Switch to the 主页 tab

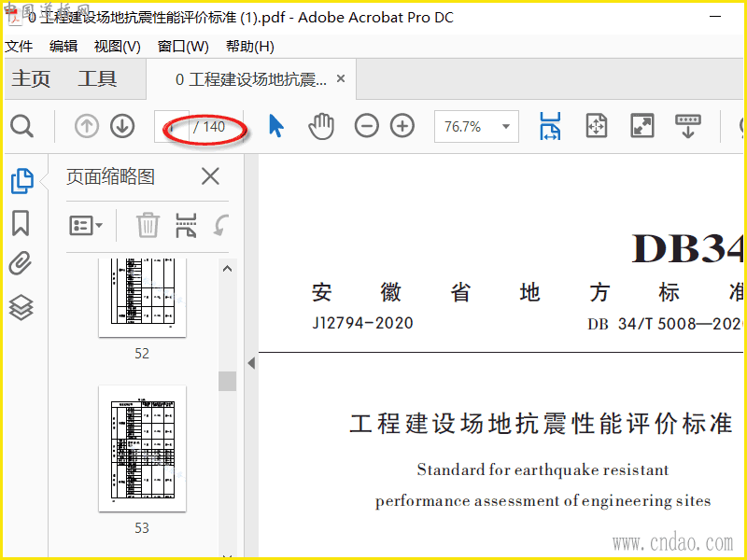[x=31, y=78]
